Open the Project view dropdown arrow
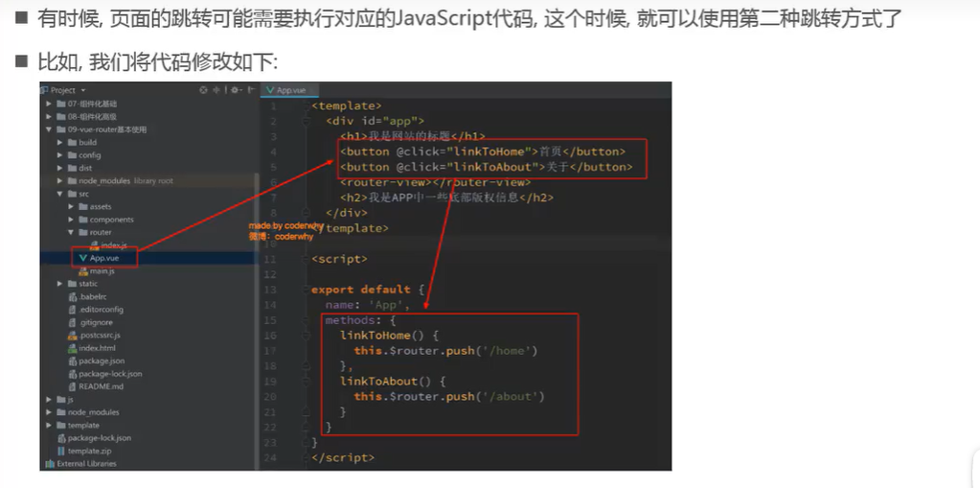The height and width of the screenshot is (488, 980). (x=83, y=91)
